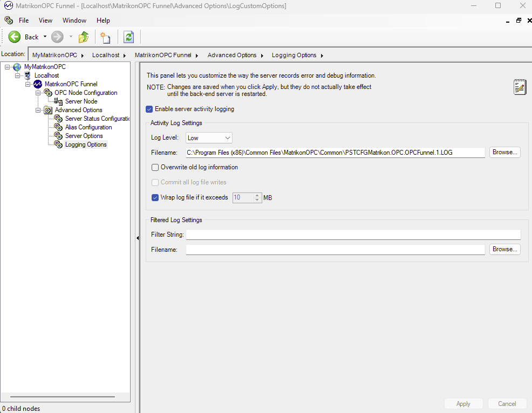Click the Advanced Options breadcrumb segment
The height and width of the screenshot is (413, 532).
pyautogui.click(x=232, y=56)
